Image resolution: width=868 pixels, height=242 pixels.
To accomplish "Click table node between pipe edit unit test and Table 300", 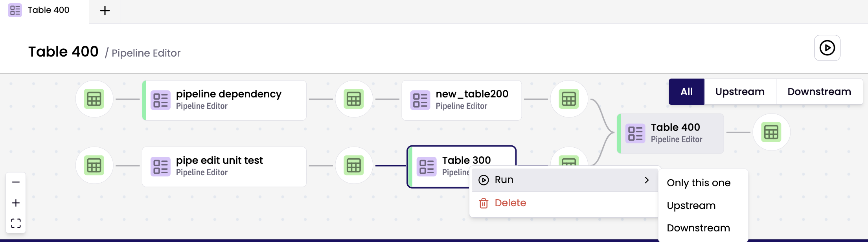I will (x=354, y=165).
